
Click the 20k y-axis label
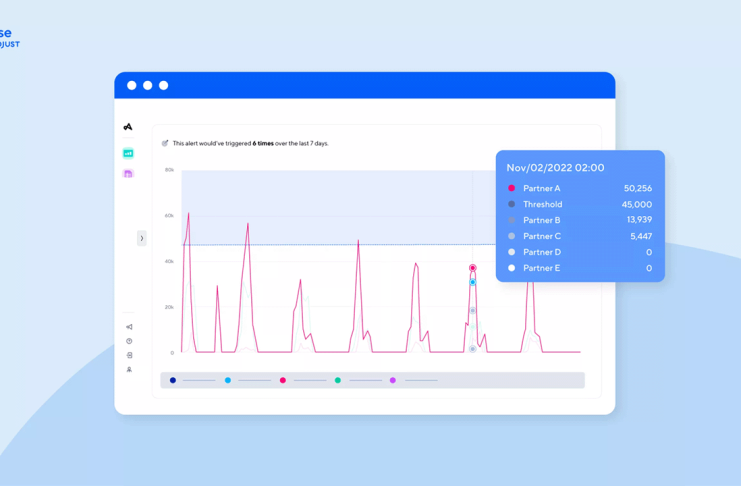click(x=169, y=307)
